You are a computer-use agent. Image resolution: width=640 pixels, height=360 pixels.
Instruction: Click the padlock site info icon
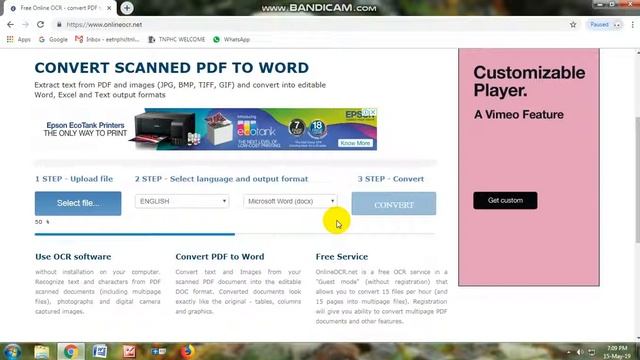click(59, 24)
